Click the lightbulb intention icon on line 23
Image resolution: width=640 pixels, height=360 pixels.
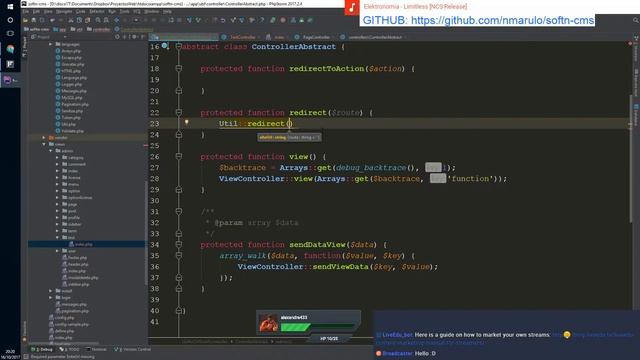click(x=187, y=122)
